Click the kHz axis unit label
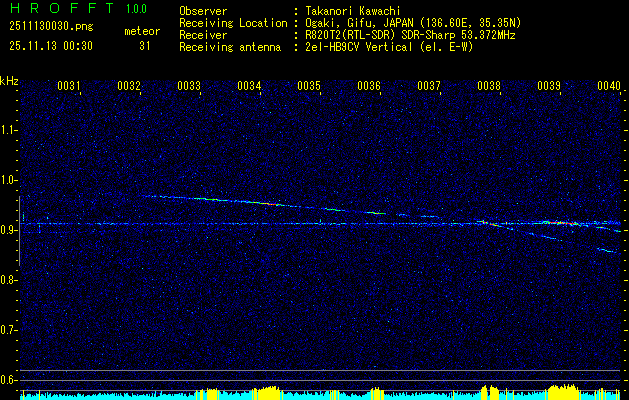629x400 pixels. (9, 81)
